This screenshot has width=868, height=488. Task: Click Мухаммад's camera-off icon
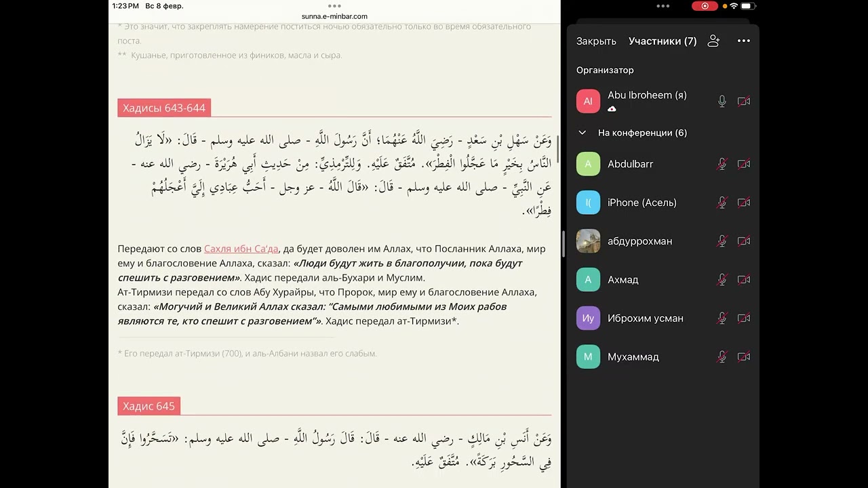(x=744, y=357)
